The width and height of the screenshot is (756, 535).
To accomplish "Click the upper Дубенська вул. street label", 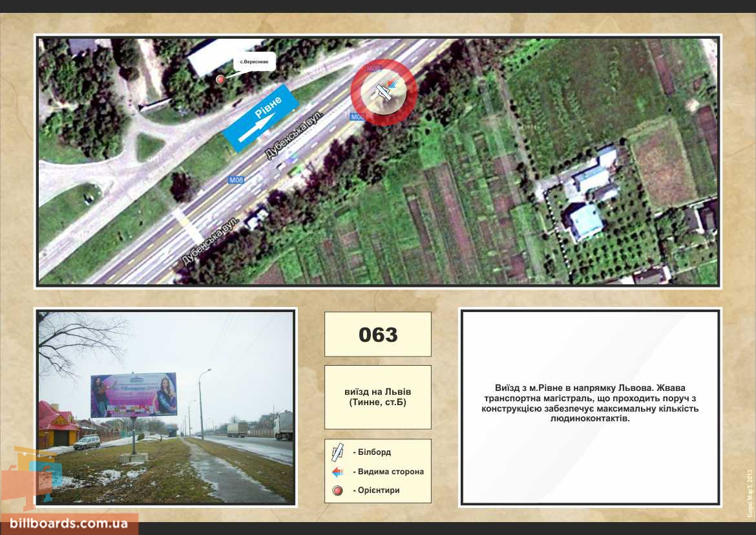I will click(293, 136).
